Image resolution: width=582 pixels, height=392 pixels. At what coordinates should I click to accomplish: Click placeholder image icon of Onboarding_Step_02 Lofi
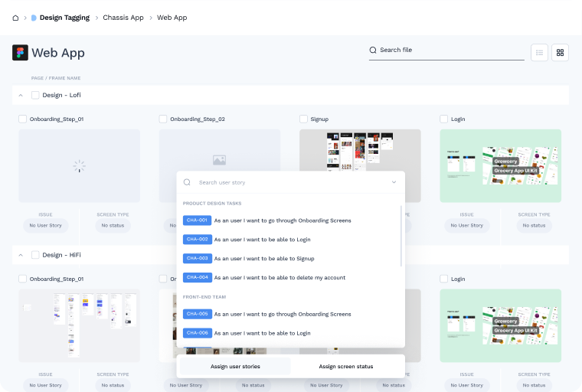click(219, 160)
